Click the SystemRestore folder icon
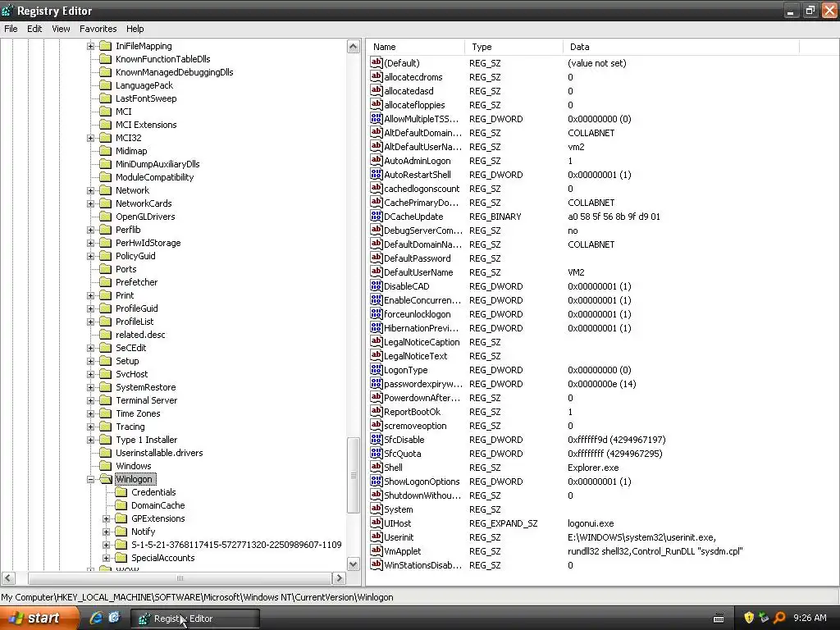Screen dimensions: 840x630 [x=106, y=387]
